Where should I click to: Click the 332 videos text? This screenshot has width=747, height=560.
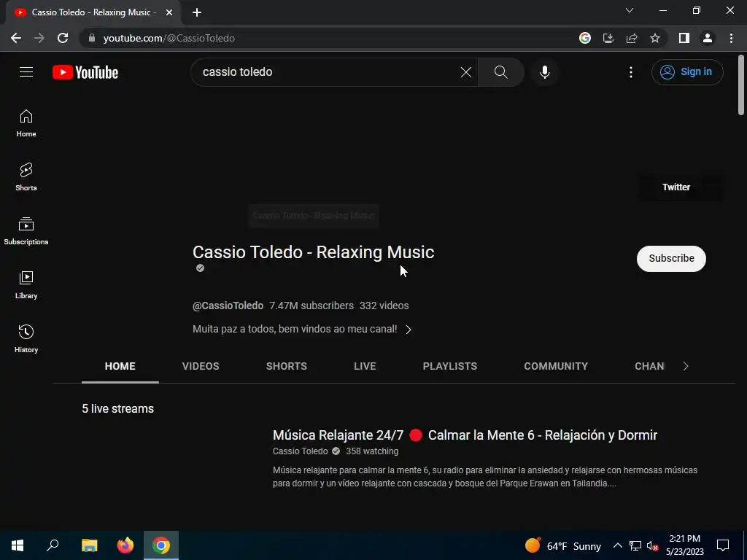click(384, 306)
